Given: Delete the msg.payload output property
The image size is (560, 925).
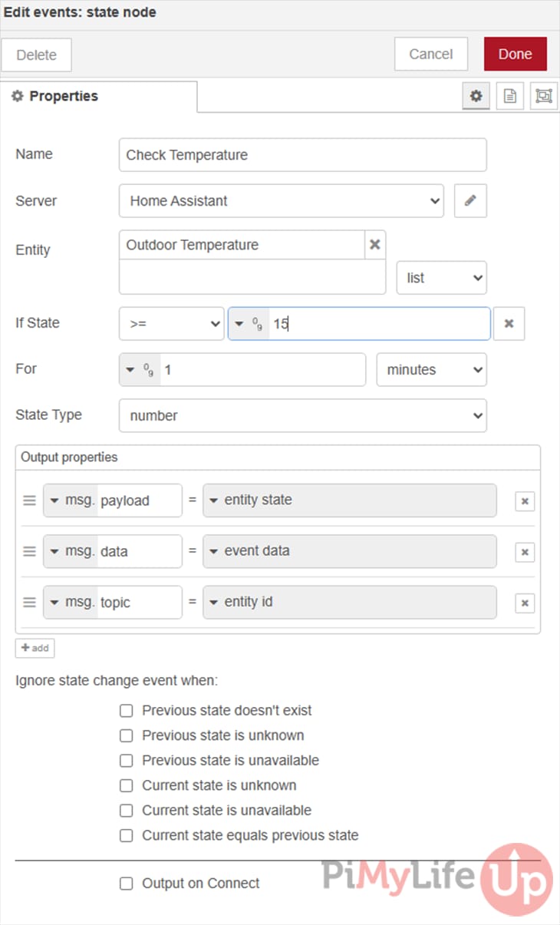Looking at the screenshot, I should 525,501.
